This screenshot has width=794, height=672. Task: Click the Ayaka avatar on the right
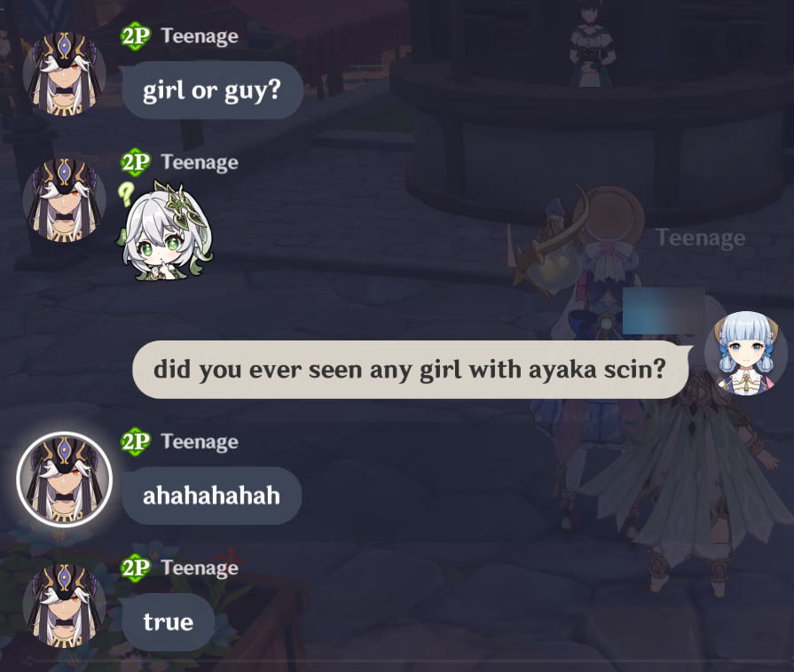746,353
